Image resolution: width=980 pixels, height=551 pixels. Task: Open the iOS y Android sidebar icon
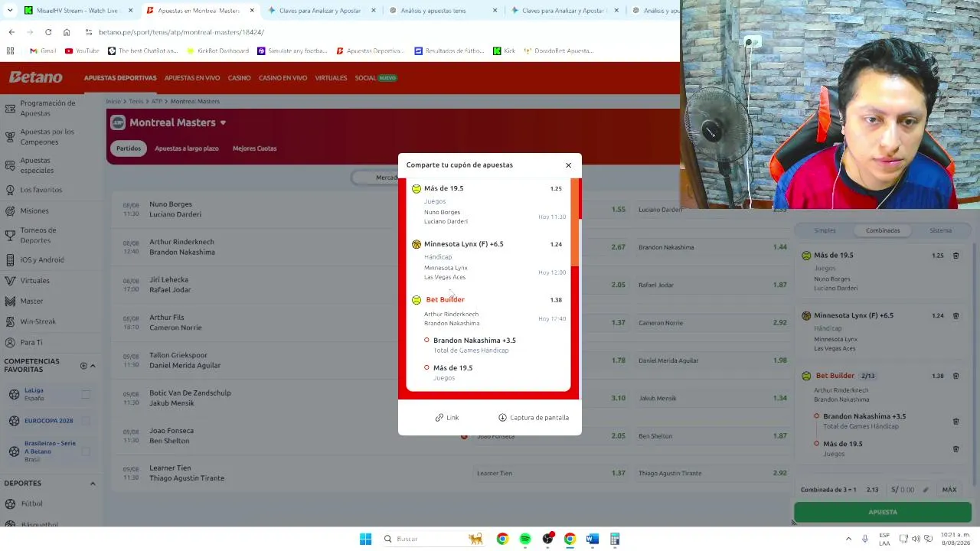point(10,260)
